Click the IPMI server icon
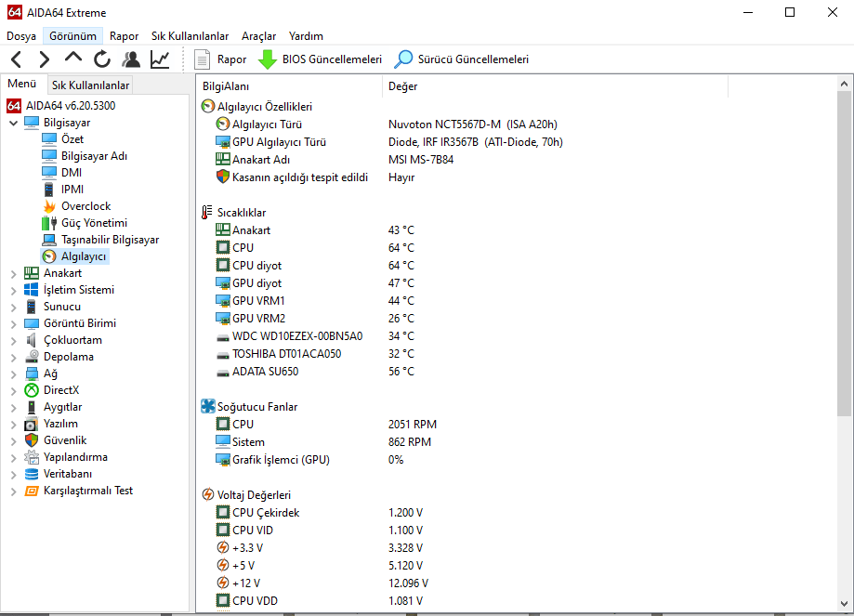This screenshot has width=854, height=616. tap(49, 189)
